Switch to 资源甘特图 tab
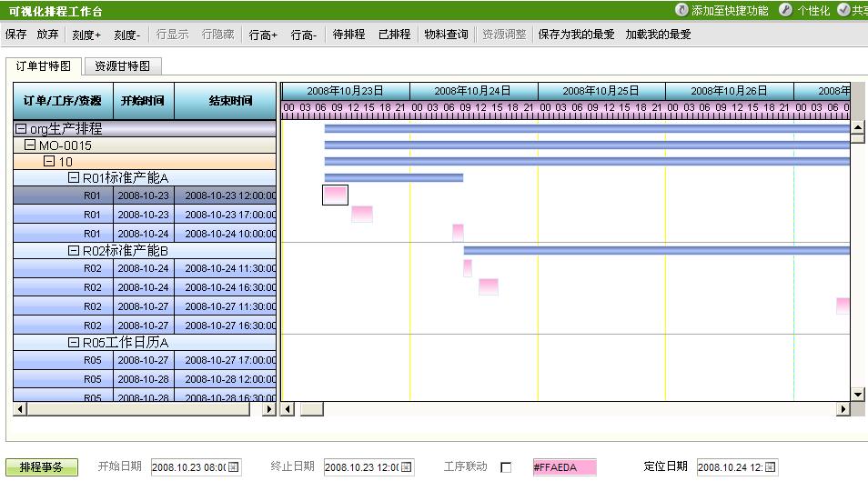This screenshot has width=868, height=481. click(122, 65)
